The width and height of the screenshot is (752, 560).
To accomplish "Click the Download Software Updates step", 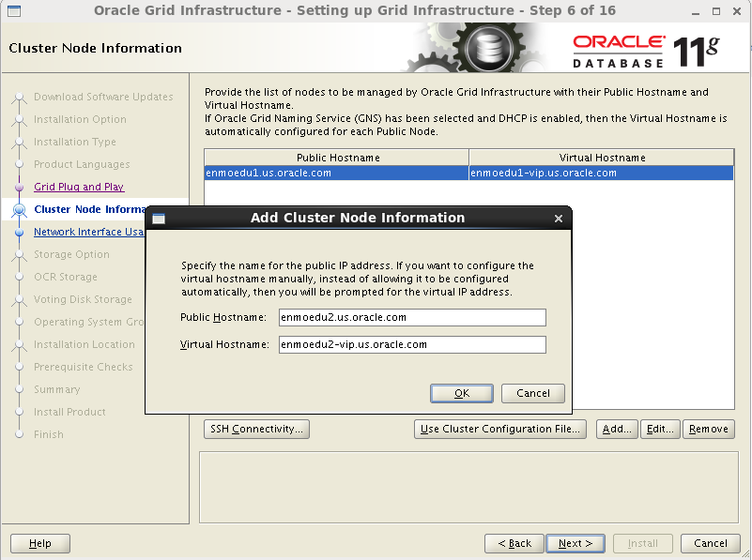I will point(103,97).
